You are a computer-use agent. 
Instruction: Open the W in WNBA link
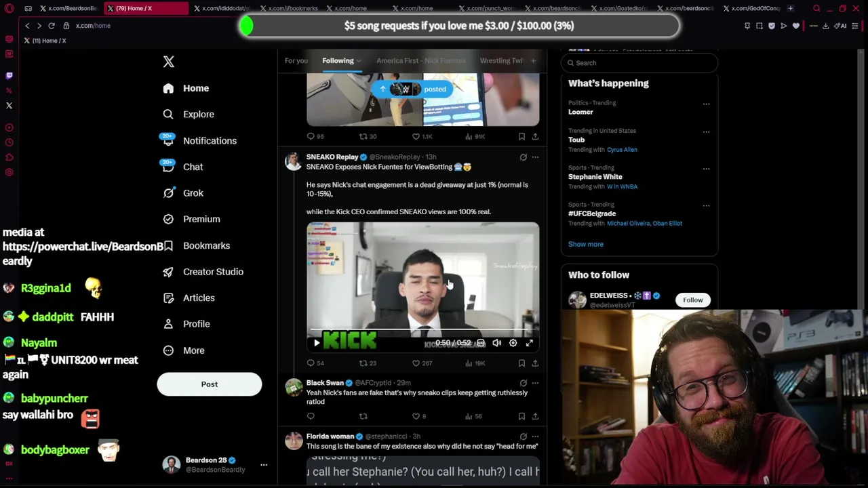pyautogui.click(x=622, y=186)
